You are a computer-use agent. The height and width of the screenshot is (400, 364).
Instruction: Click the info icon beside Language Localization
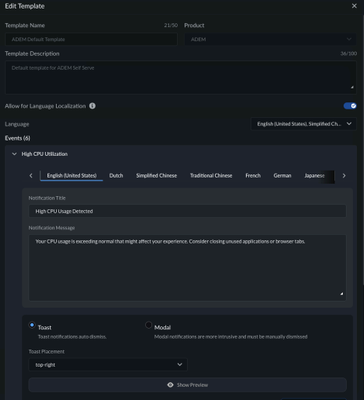92,106
